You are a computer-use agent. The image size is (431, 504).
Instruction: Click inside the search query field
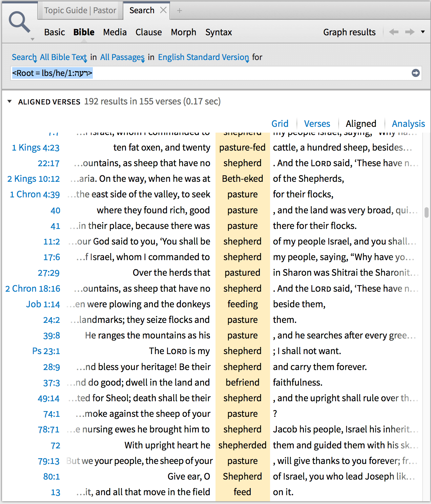click(x=203, y=73)
